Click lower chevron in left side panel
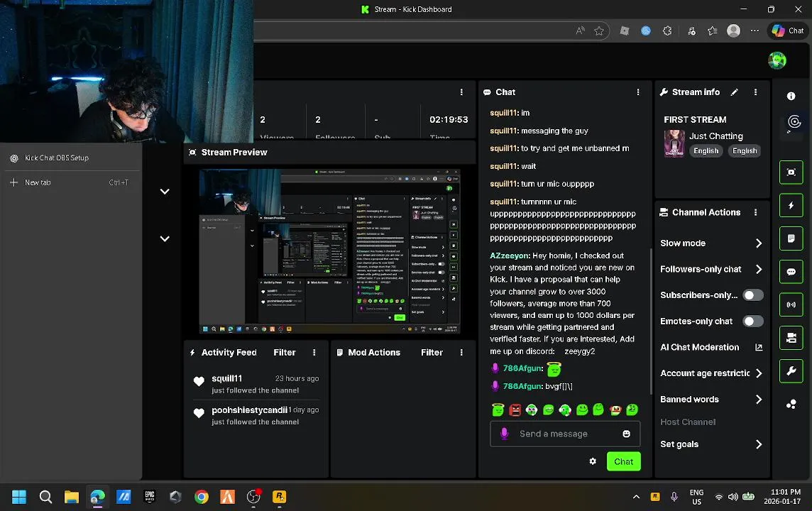This screenshot has width=812, height=511. (x=165, y=238)
